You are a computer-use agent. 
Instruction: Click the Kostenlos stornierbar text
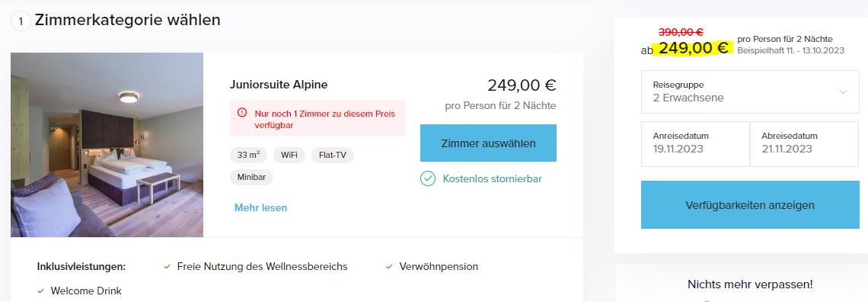click(492, 179)
